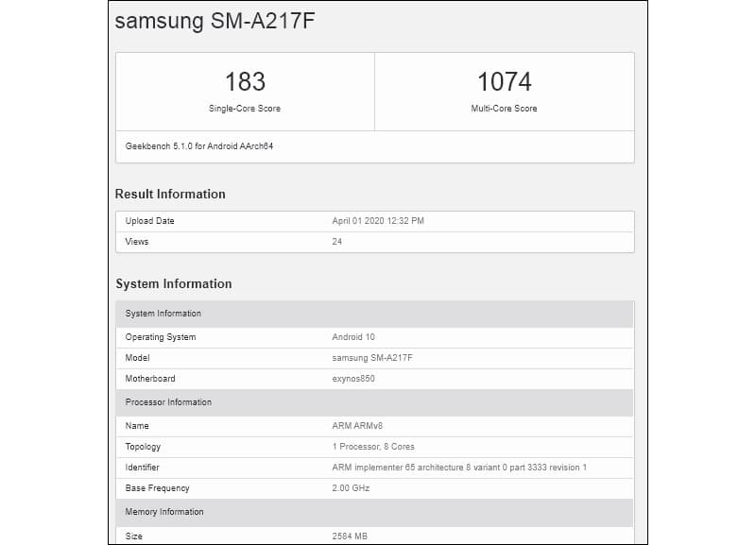
Task: Click the Identifier label
Action: (143, 468)
